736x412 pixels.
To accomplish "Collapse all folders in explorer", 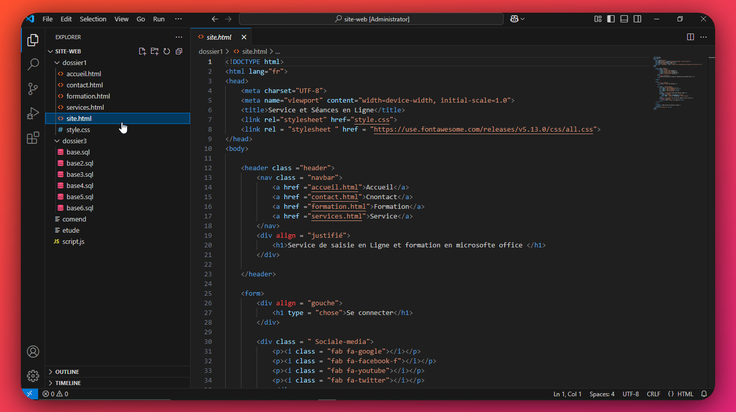I will point(179,51).
